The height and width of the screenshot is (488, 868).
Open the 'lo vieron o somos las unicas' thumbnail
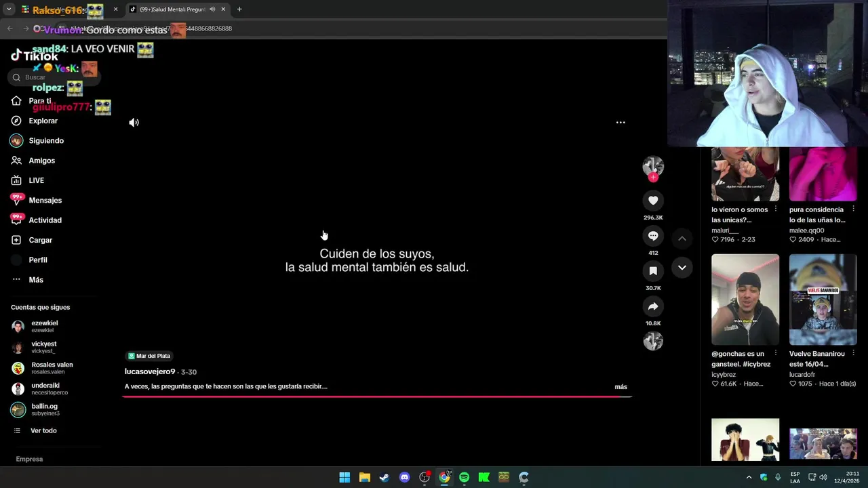click(x=745, y=174)
